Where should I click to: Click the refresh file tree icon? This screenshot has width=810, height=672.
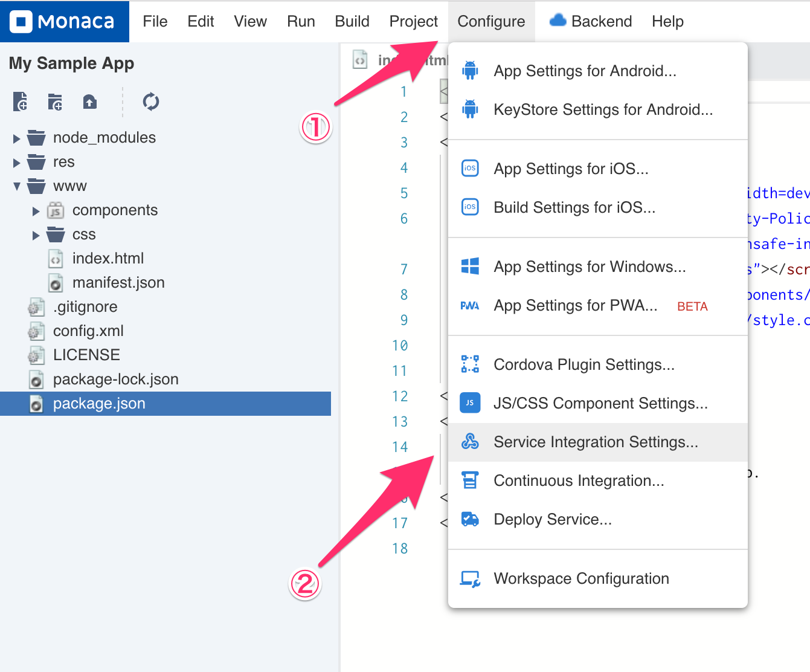[150, 102]
